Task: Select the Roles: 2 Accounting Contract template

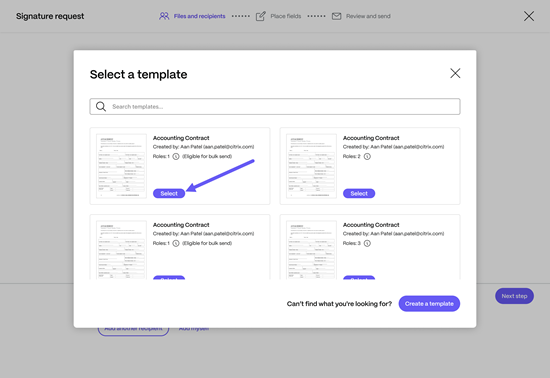Action: 359,194
